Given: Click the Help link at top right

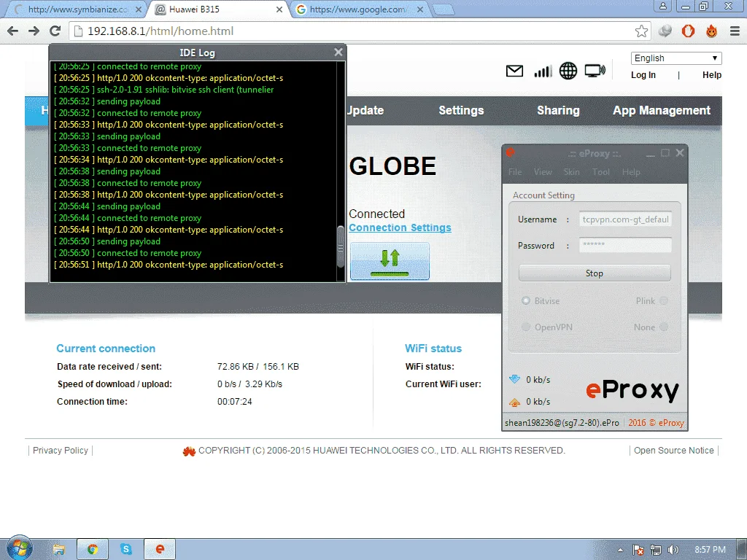Looking at the screenshot, I should [x=712, y=75].
